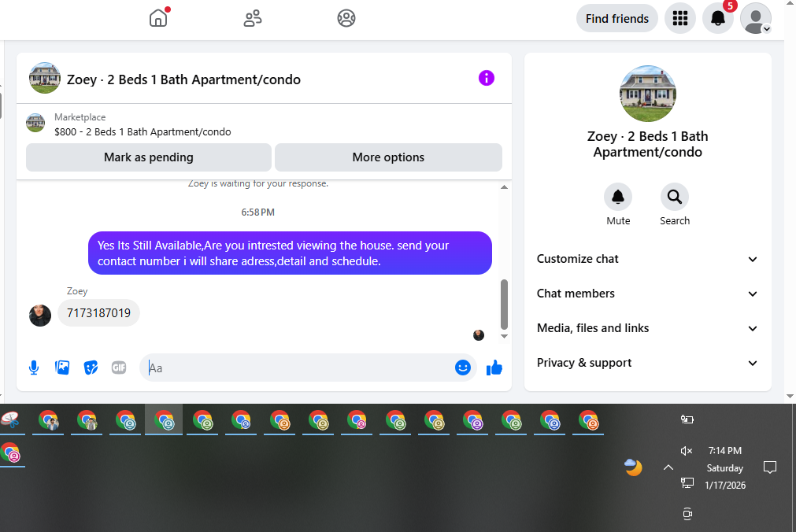Open the Friends icon in top navigation
Image resolution: width=796 pixels, height=532 pixels.
click(252, 18)
